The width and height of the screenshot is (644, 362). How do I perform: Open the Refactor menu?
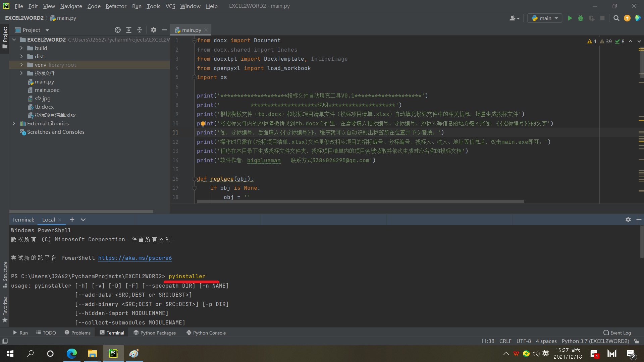pos(116,6)
